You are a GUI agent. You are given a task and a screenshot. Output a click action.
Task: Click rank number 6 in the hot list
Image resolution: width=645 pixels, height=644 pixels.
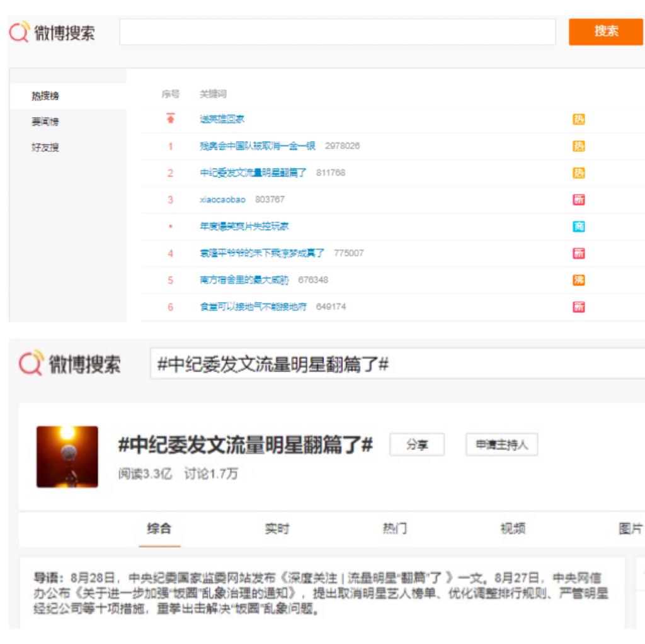[x=170, y=307]
